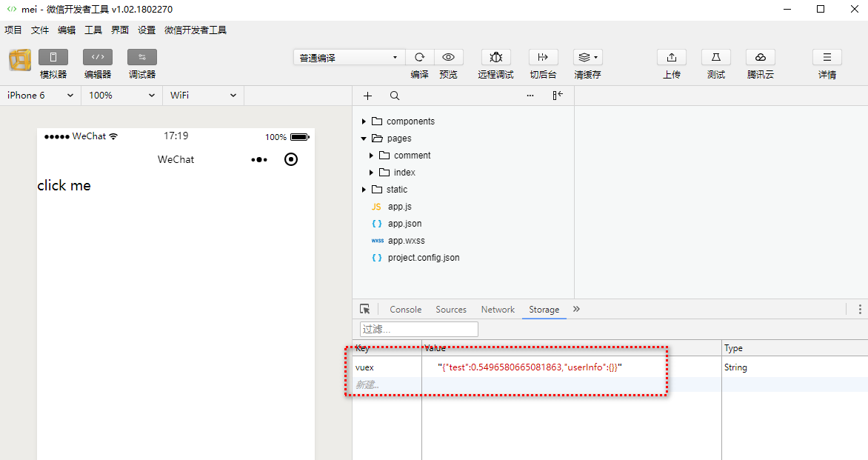Click the 预览 preview eye icon
This screenshot has width=868, height=460.
[x=448, y=57]
